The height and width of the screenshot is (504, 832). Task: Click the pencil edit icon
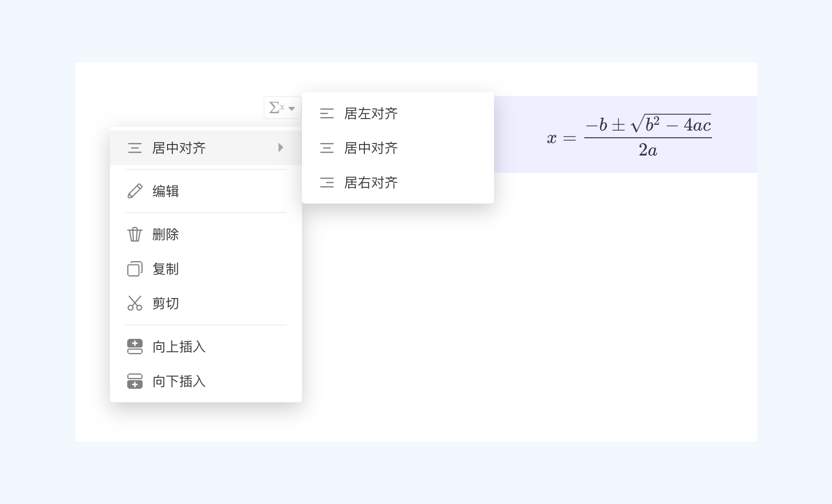[135, 191]
